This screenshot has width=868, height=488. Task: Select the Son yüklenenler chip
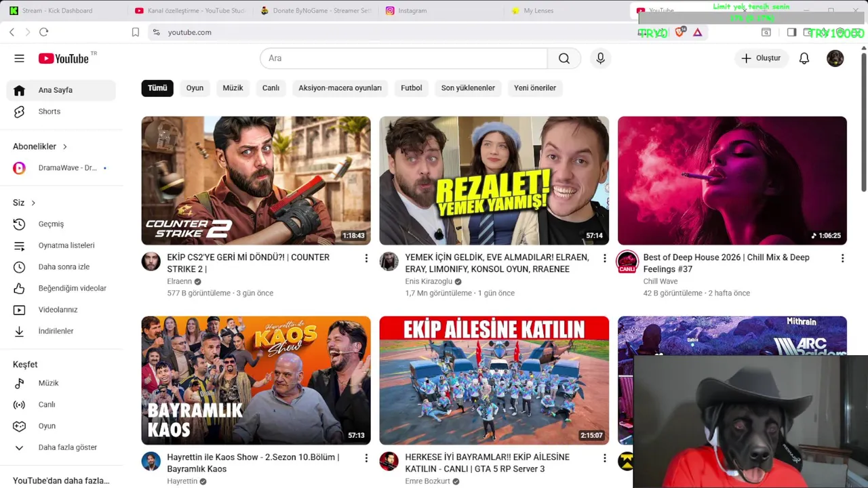pyautogui.click(x=468, y=88)
